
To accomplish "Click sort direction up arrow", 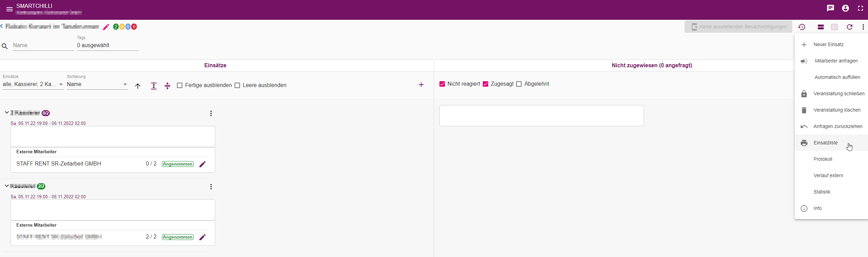I will coord(138,86).
